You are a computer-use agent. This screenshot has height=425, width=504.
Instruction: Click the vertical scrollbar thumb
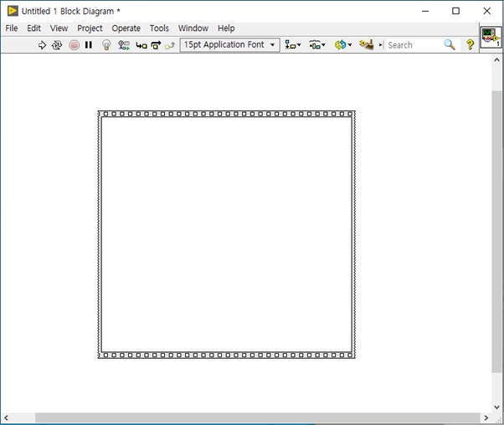(x=496, y=232)
